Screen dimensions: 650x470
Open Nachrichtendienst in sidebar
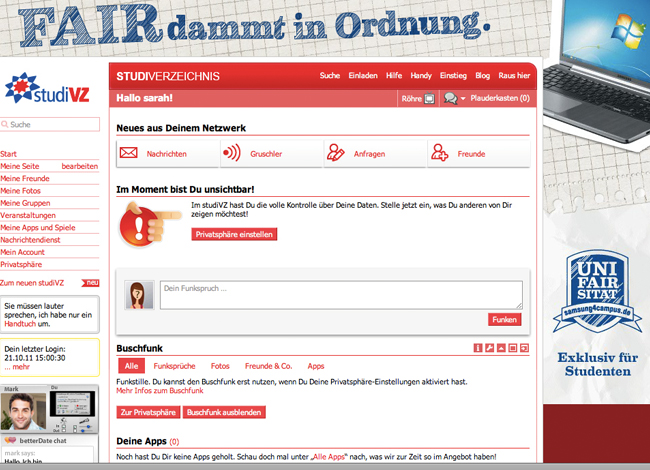pos(30,240)
